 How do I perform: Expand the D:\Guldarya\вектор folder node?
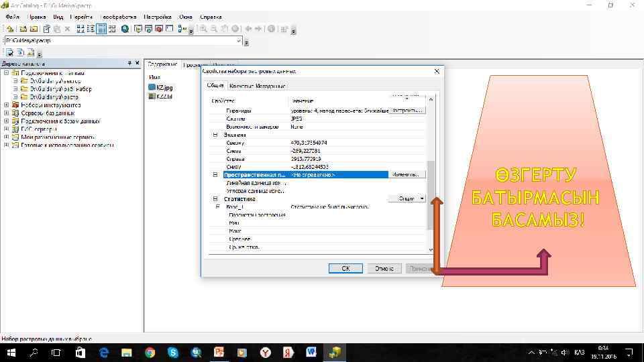point(15,81)
